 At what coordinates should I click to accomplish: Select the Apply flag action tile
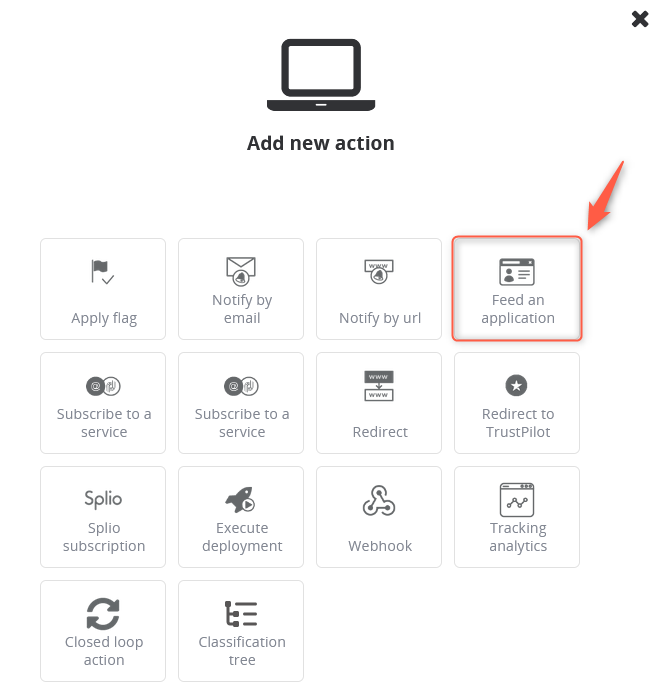(x=103, y=289)
